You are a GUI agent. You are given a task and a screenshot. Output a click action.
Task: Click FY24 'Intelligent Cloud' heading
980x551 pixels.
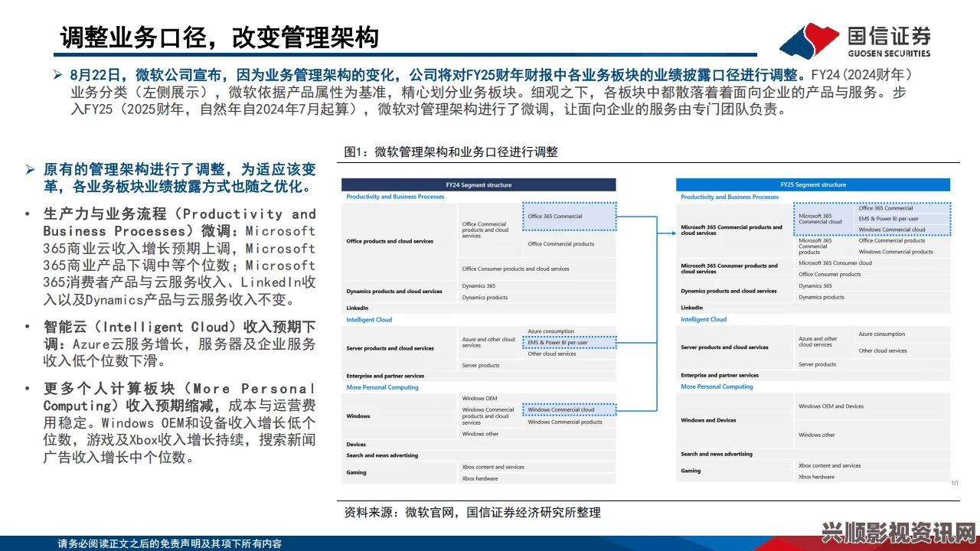click(369, 320)
